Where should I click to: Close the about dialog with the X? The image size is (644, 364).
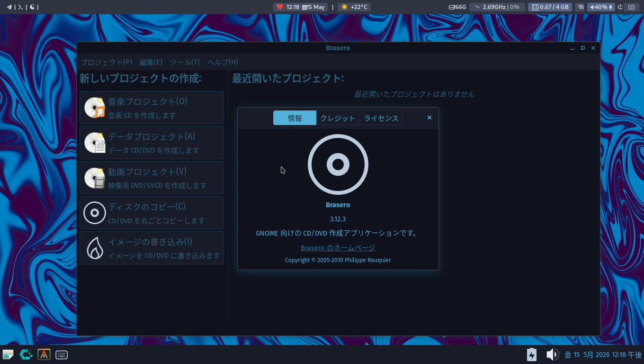(429, 118)
